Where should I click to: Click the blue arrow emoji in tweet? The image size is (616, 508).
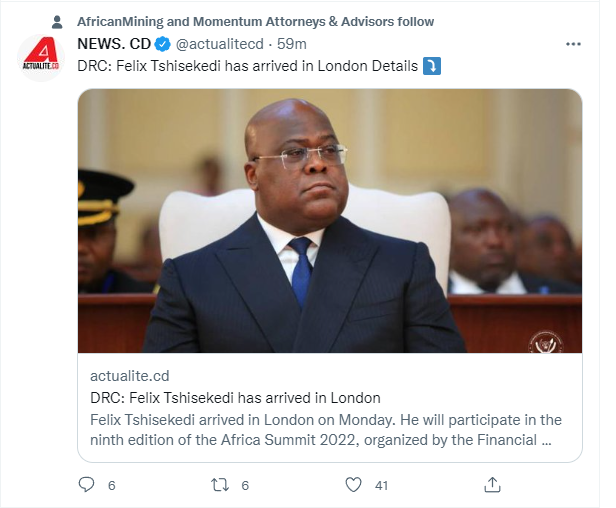click(x=432, y=66)
